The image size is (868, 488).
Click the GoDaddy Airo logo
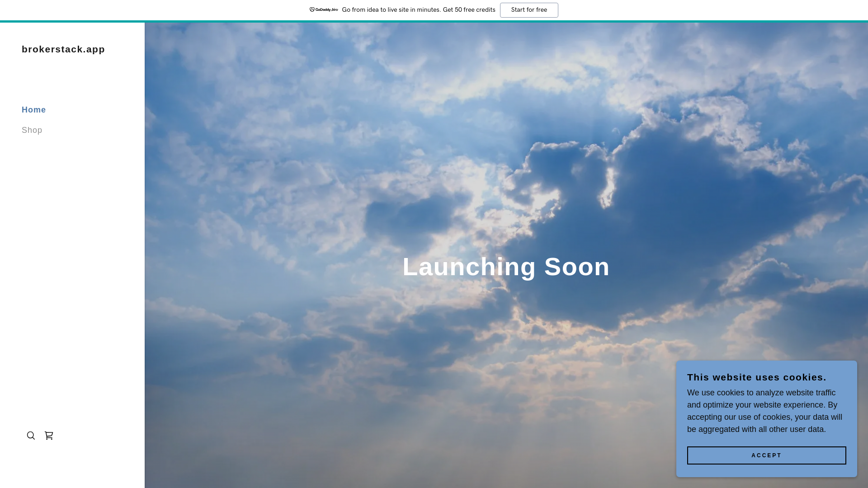pos(324,10)
